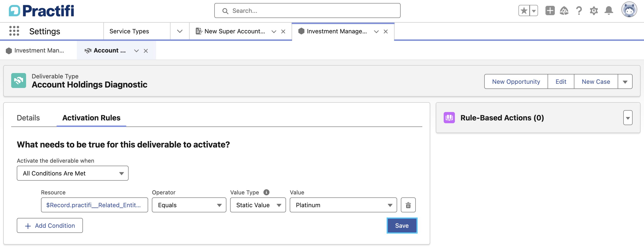Screen dimensions: 644x249
Task: Click the Account subtab handshake icon
Action: coord(88,51)
